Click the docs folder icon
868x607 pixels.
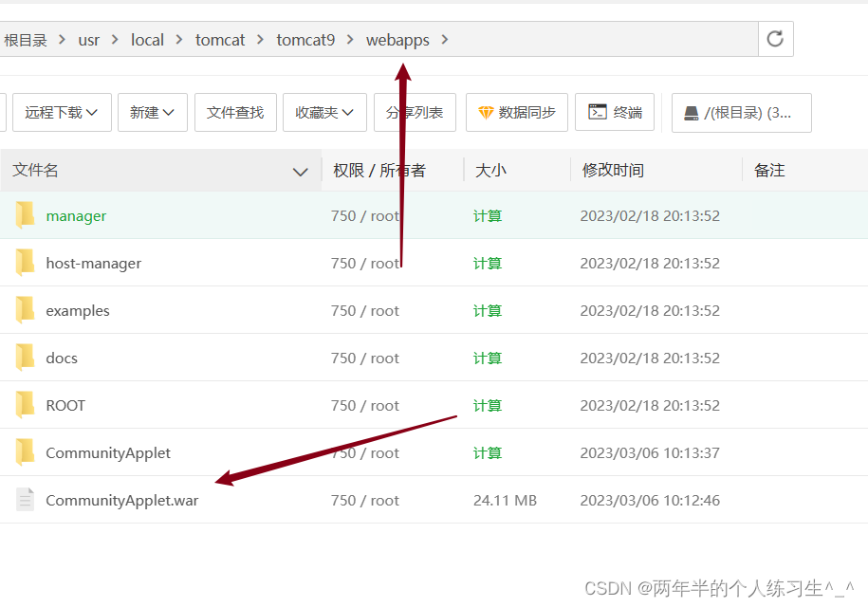pyautogui.click(x=25, y=358)
